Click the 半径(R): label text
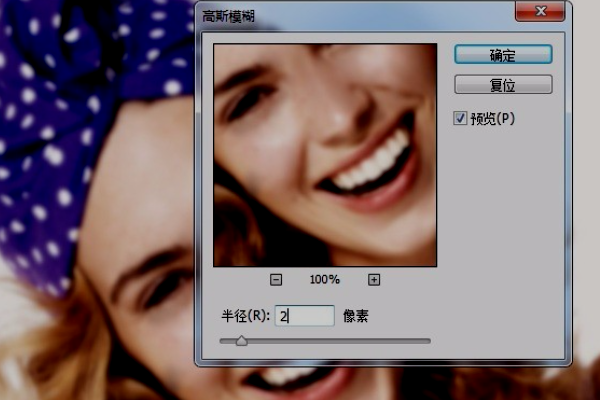This screenshot has width=600, height=400. (246, 316)
